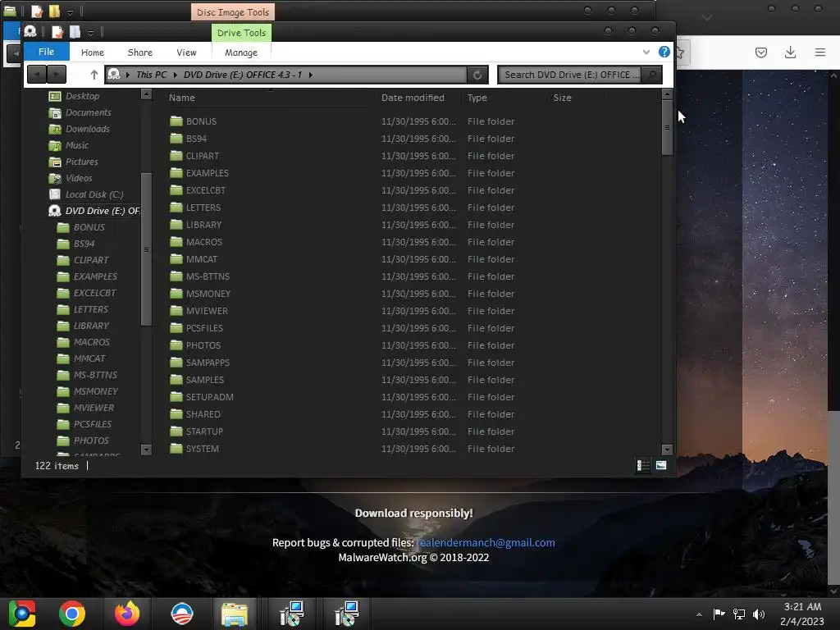840x630 pixels.
Task: Select the PCSFILES folder in file list
Action: (x=204, y=328)
